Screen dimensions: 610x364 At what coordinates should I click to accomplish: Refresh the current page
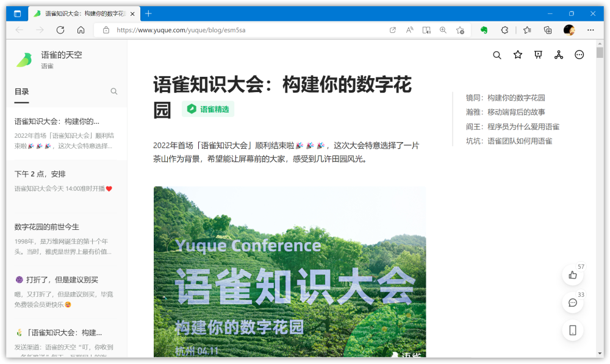point(60,30)
